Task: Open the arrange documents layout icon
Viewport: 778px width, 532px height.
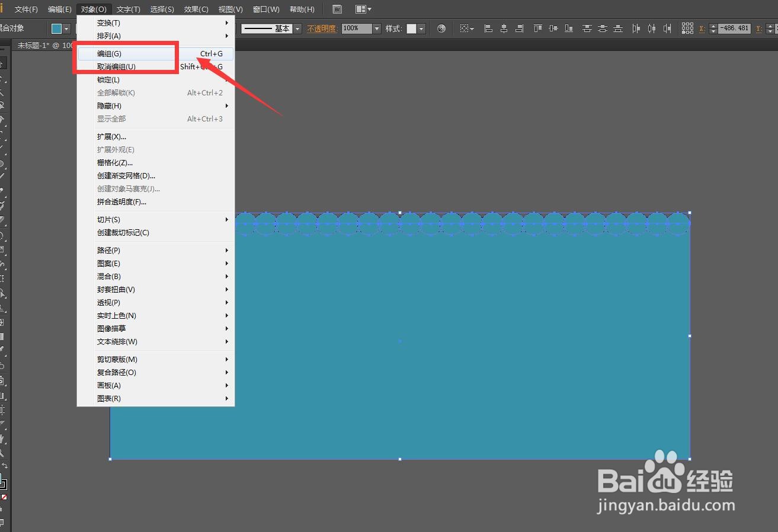Action: tap(363, 9)
